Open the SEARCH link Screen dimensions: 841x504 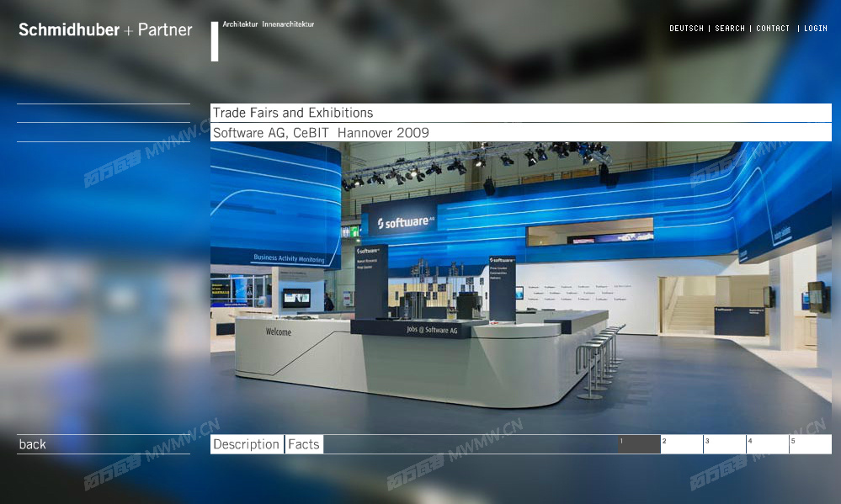[x=729, y=29]
